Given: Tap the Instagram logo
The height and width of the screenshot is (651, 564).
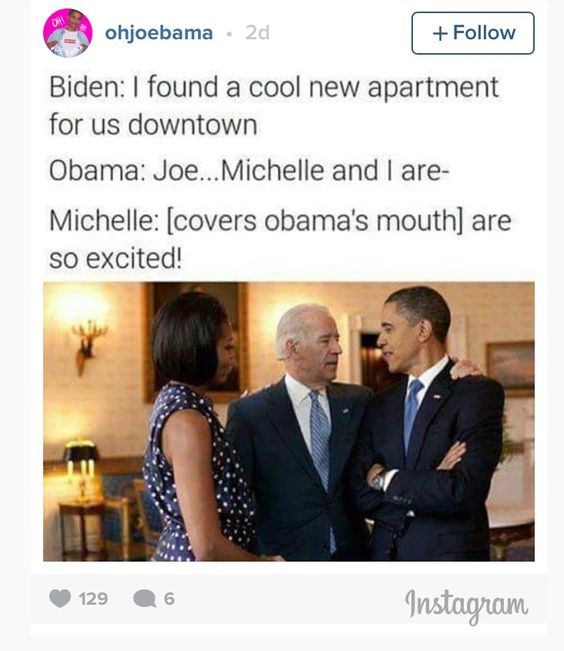Looking at the screenshot, I should (466, 605).
